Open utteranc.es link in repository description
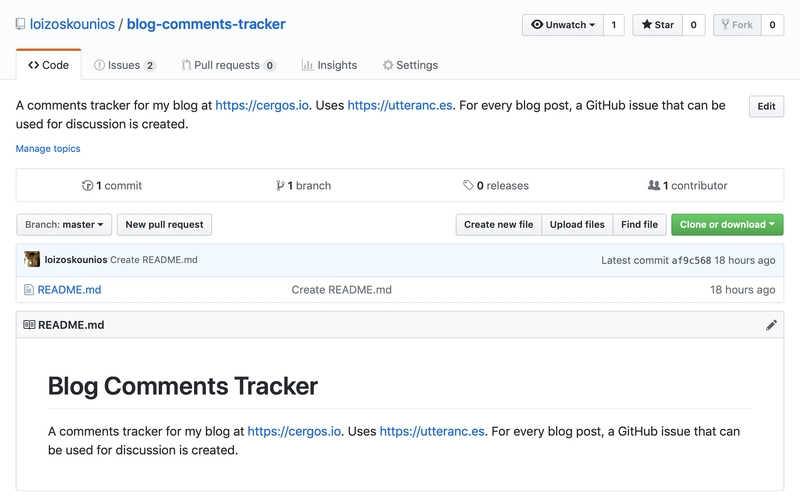 click(x=400, y=105)
